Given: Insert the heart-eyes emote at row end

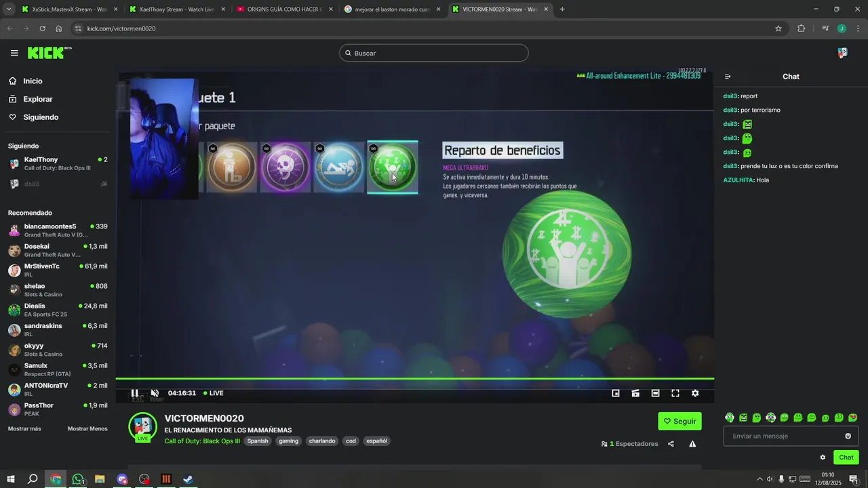Looking at the screenshot, I should click(x=852, y=418).
